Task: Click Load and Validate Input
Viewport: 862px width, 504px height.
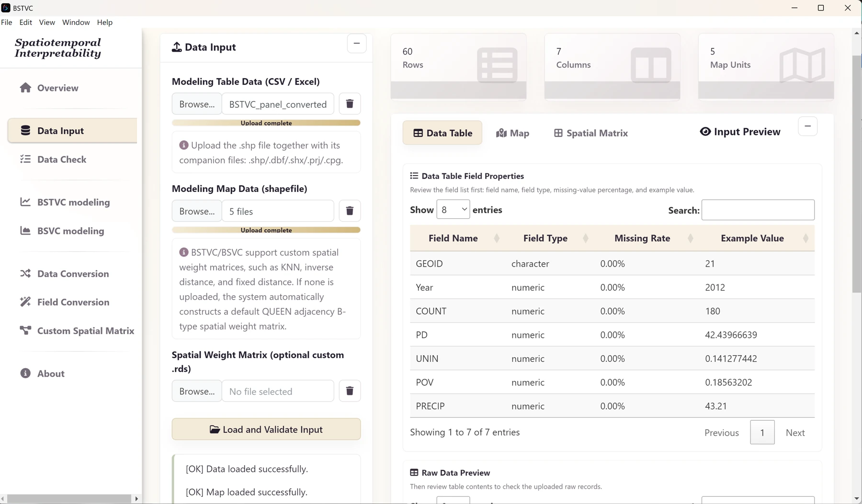Action: click(266, 429)
